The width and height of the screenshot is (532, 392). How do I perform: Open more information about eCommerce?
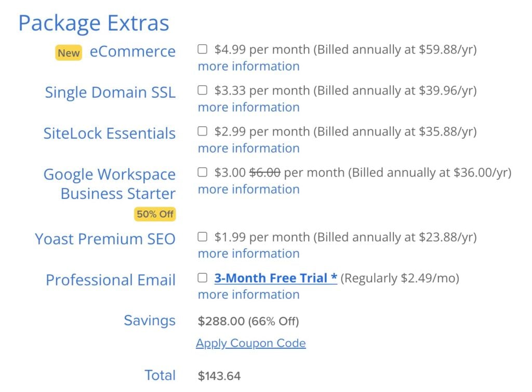(248, 66)
